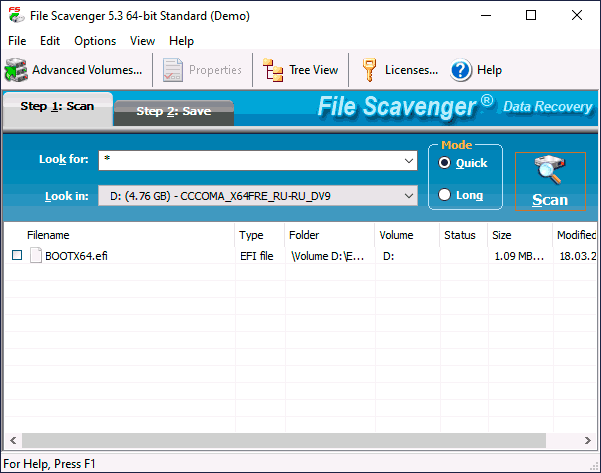Image resolution: width=601 pixels, height=473 pixels.
Task: Switch to Step 2: Save tab
Action: (174, 111)
